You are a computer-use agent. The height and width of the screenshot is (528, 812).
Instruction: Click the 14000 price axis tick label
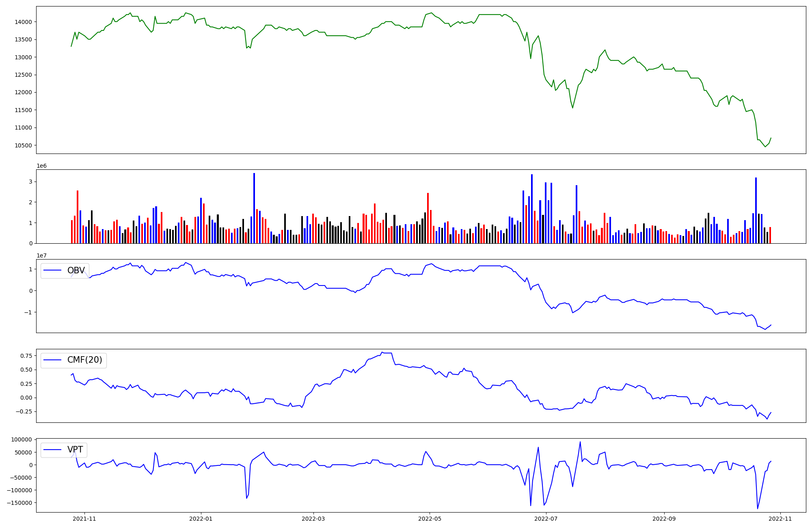(23, 22)
